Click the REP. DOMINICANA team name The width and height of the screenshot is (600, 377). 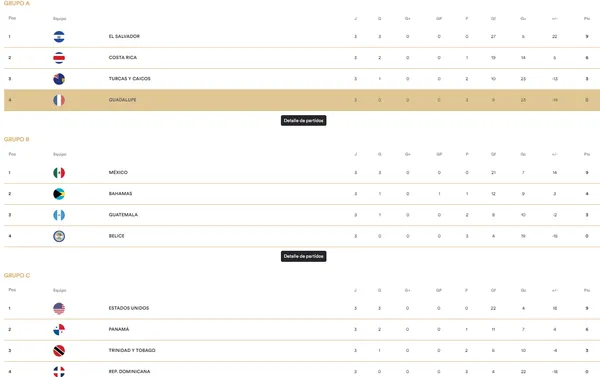129,371
